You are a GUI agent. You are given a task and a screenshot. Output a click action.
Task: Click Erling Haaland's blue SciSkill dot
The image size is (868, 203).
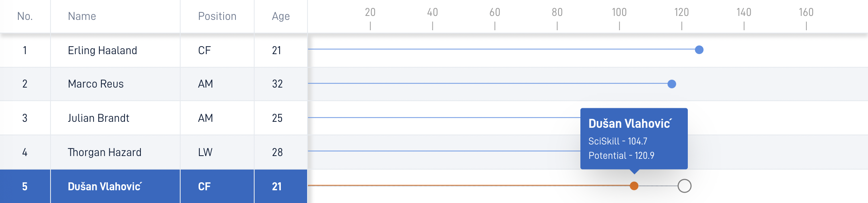click(699, 50)
